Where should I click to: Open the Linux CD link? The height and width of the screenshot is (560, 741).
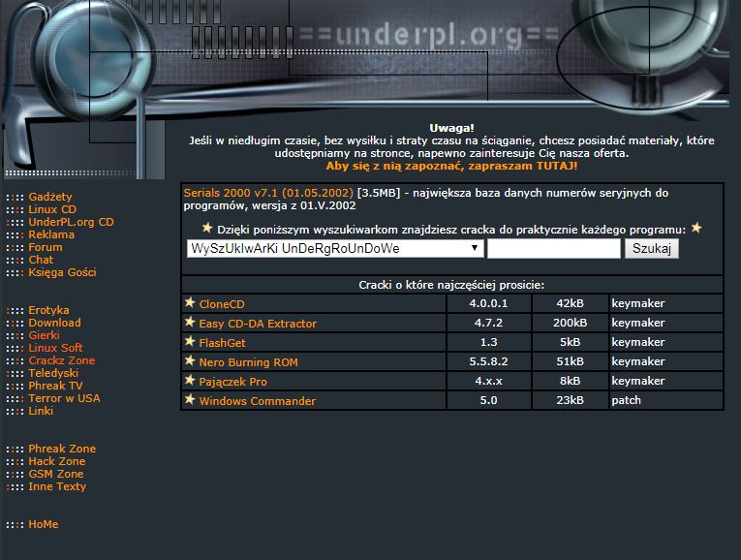pyautogui.click(x=52, y=209)
